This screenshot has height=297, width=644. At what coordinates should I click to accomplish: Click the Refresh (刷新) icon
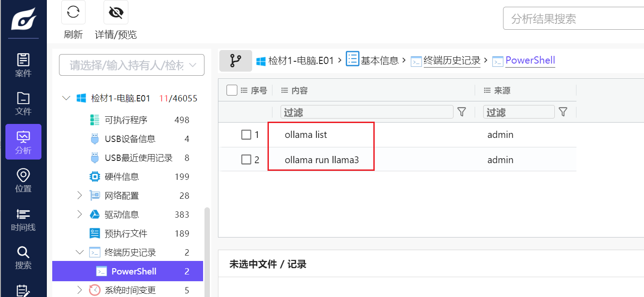click(73, 13)
